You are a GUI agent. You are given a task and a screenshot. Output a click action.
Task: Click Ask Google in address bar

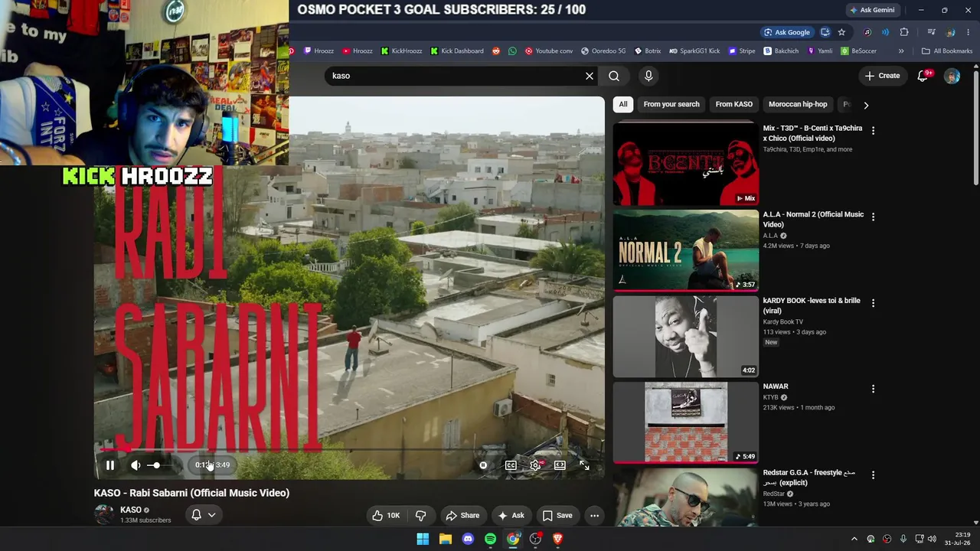(x=787, y=32)
